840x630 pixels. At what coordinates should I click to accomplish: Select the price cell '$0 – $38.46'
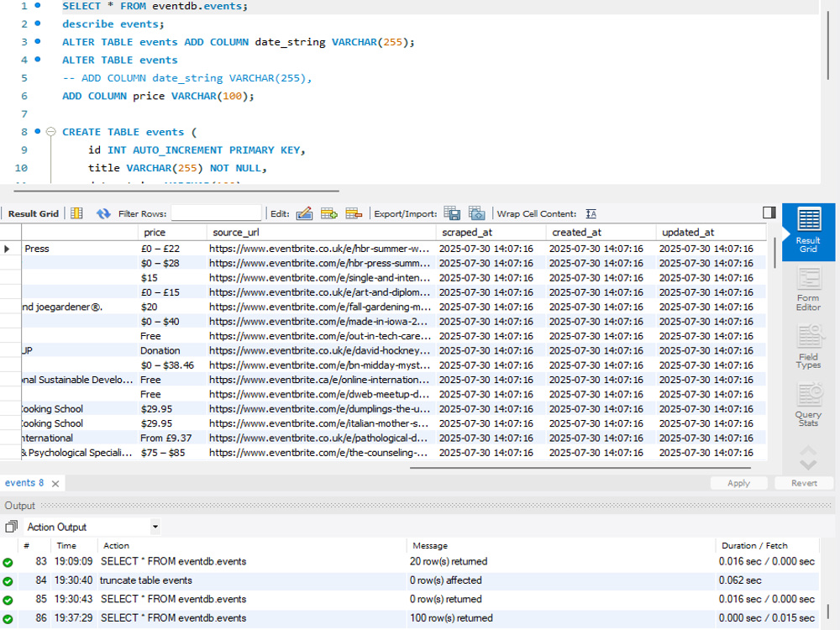172,365
